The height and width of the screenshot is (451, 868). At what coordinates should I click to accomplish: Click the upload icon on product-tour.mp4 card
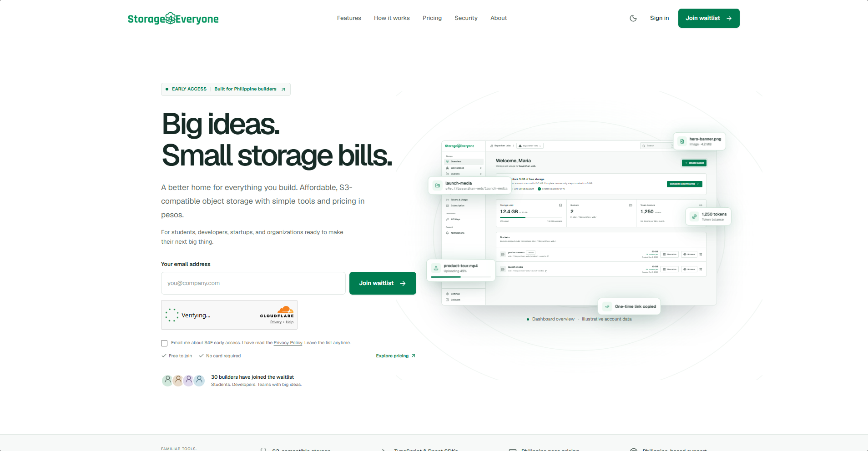[x=436, y=268]
